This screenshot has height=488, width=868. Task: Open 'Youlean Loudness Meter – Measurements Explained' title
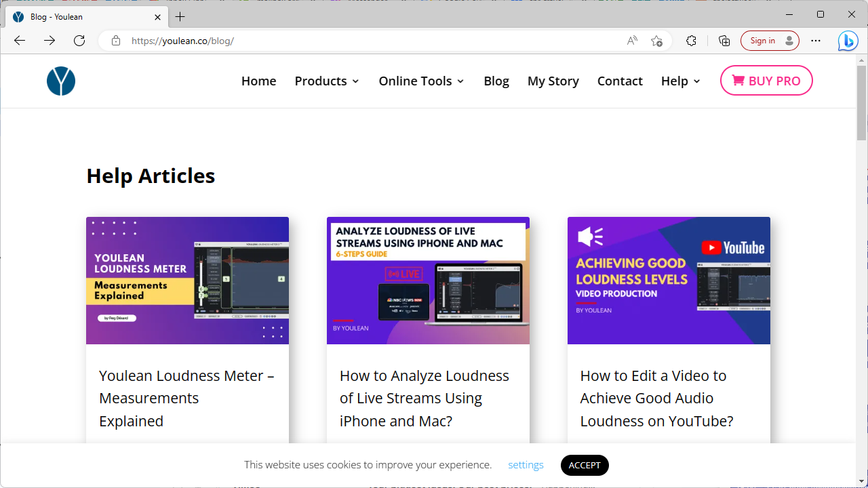coord(186,398)
